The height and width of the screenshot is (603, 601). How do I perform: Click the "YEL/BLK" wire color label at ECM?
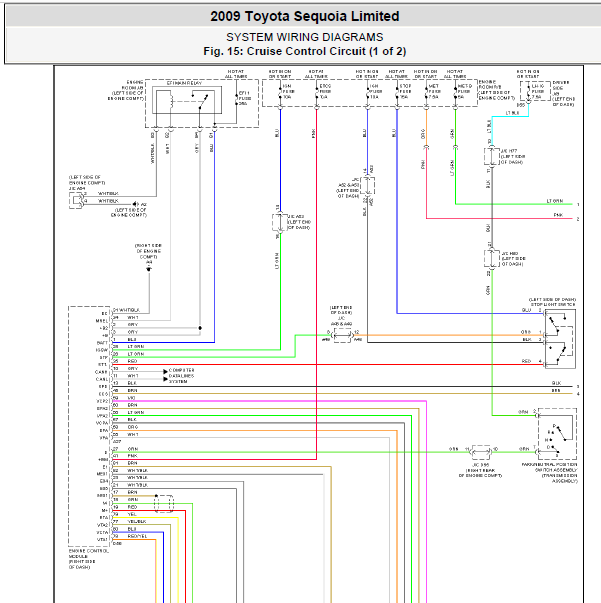coord(137,521)
